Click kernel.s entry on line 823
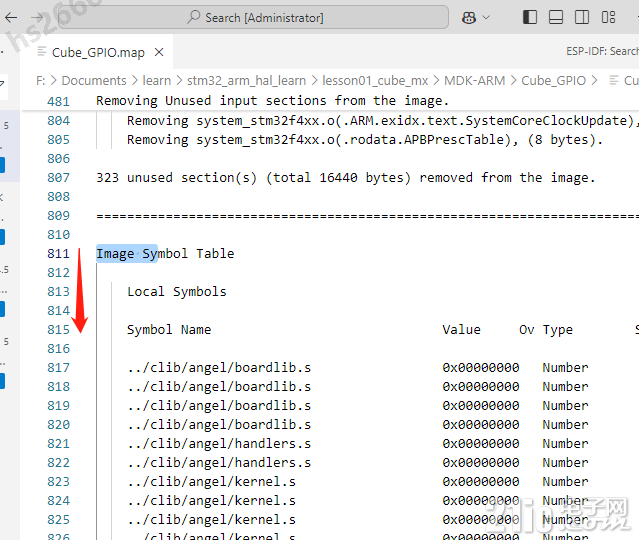Image resolution: width=639 pixels, height=540 pixels. pos(211,481)
